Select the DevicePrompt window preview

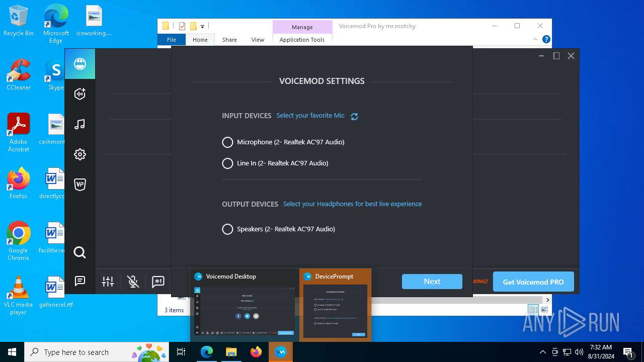point(336,305)
